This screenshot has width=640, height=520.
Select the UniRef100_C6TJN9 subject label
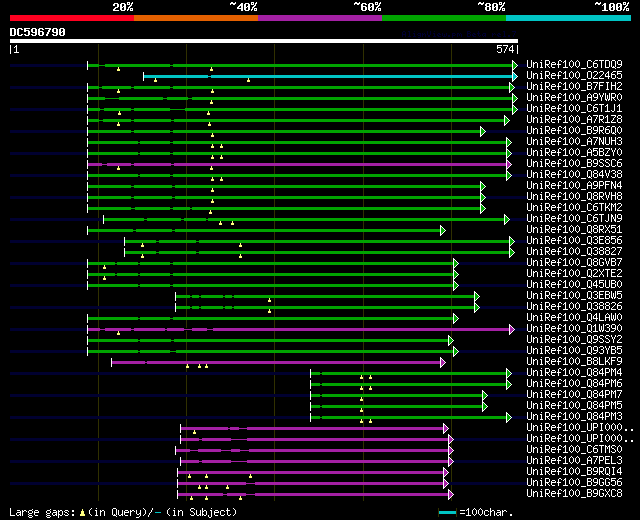(574, 219)
